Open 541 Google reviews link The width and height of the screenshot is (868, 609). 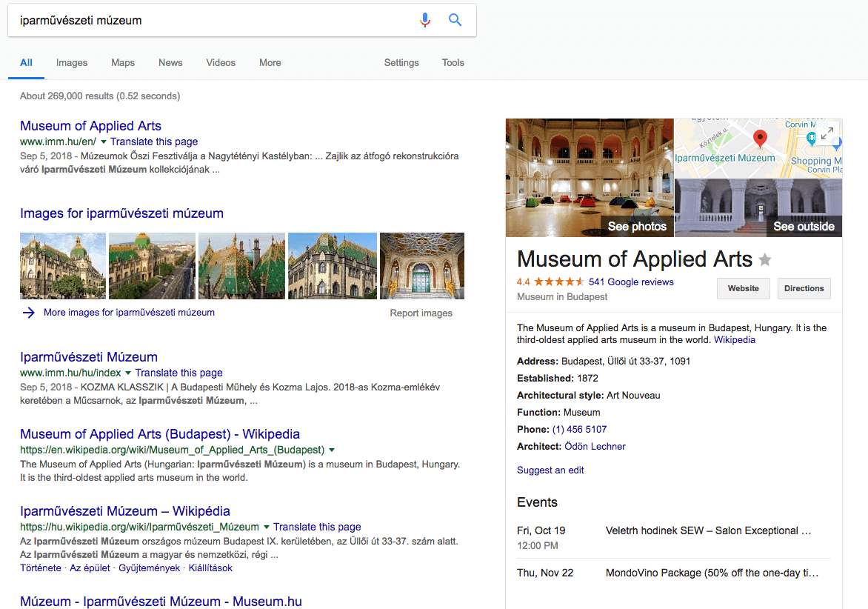[x=631, y=282]
